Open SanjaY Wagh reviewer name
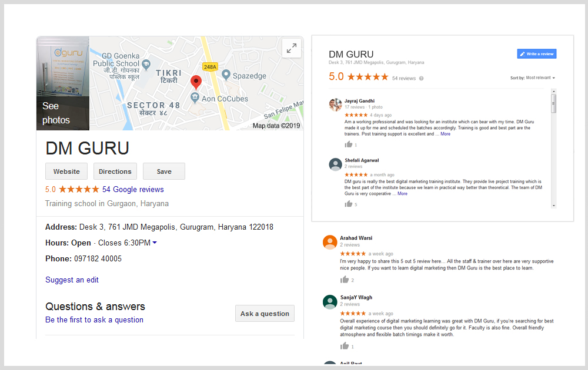Image resolution: width=588 pixels, height=370 pixels. (356, 297)
